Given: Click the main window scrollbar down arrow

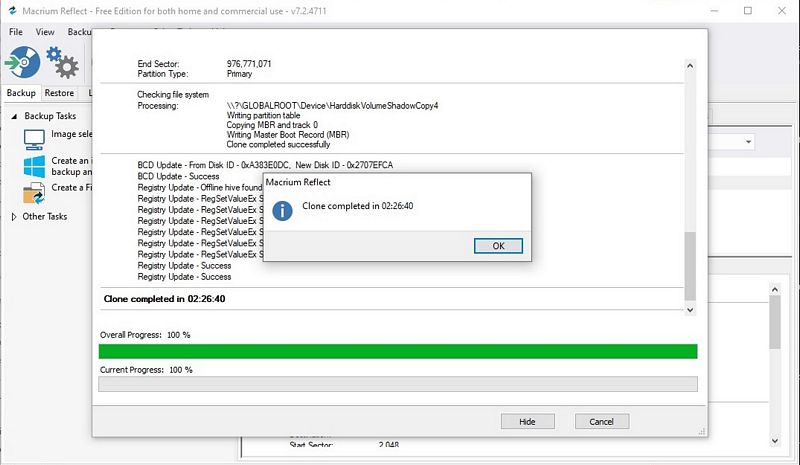Looking at the screenshot, I should (x=774, y=441).
